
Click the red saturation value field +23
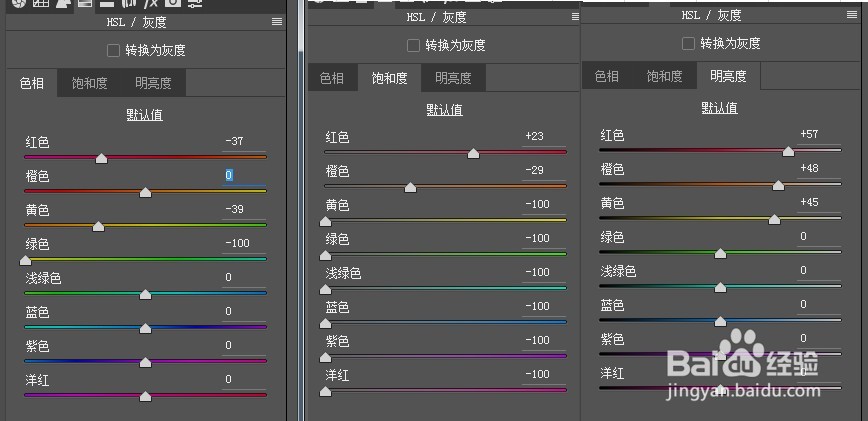(x=544, y=137)
